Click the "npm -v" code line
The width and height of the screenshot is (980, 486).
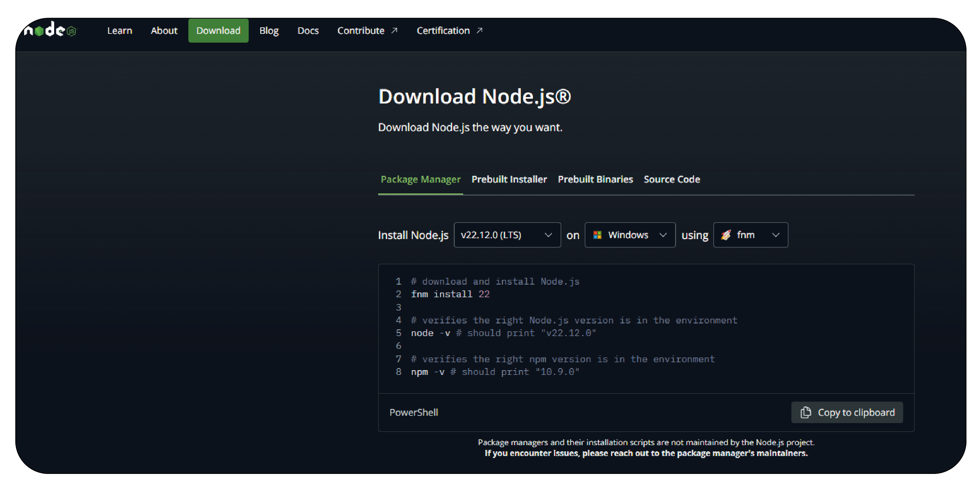pos(495,372)
